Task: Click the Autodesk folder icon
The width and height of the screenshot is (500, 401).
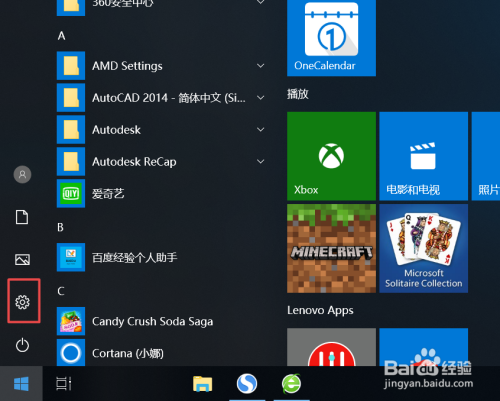Action: pyautogui.click(x=71, y=130)
